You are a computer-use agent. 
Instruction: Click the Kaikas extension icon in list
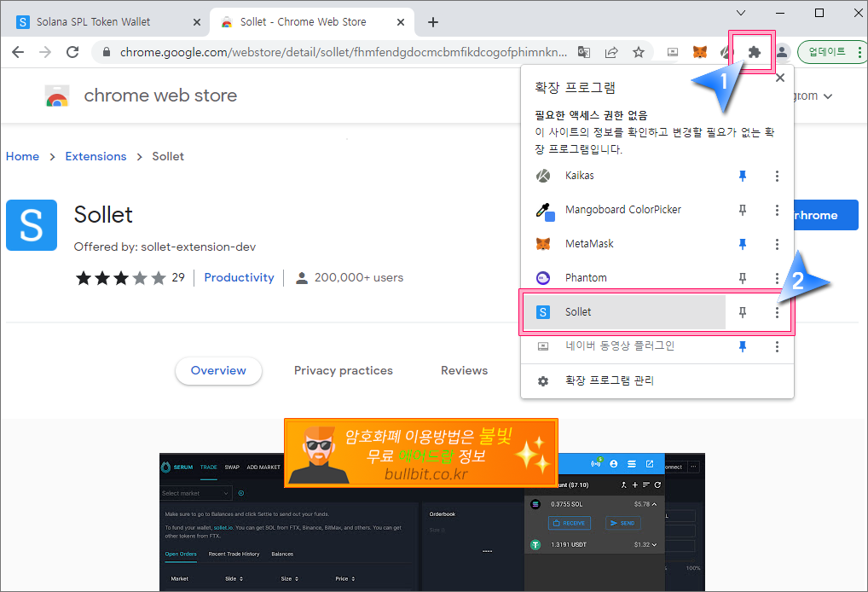[x=543, y=176]
